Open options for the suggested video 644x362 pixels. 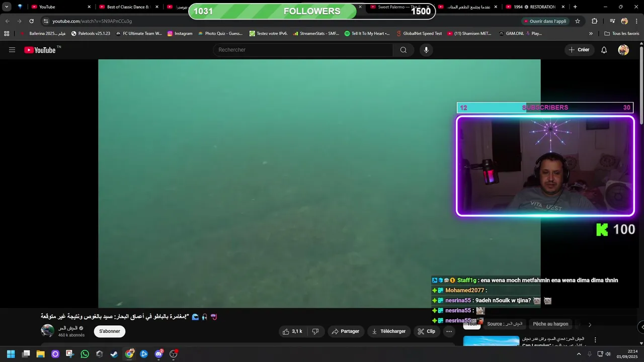(595, 340)
